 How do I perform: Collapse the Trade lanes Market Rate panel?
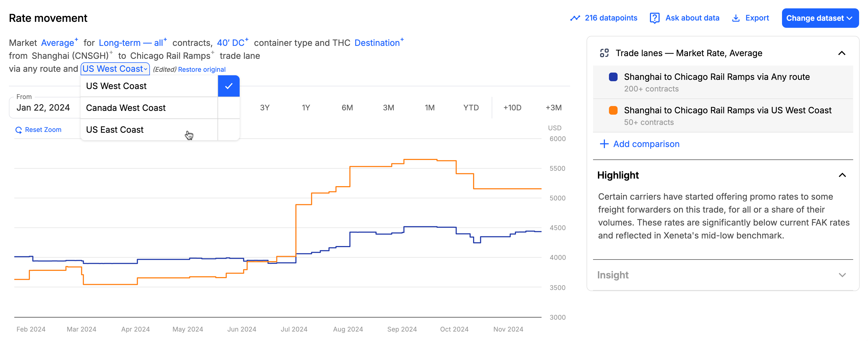[842, 53]
